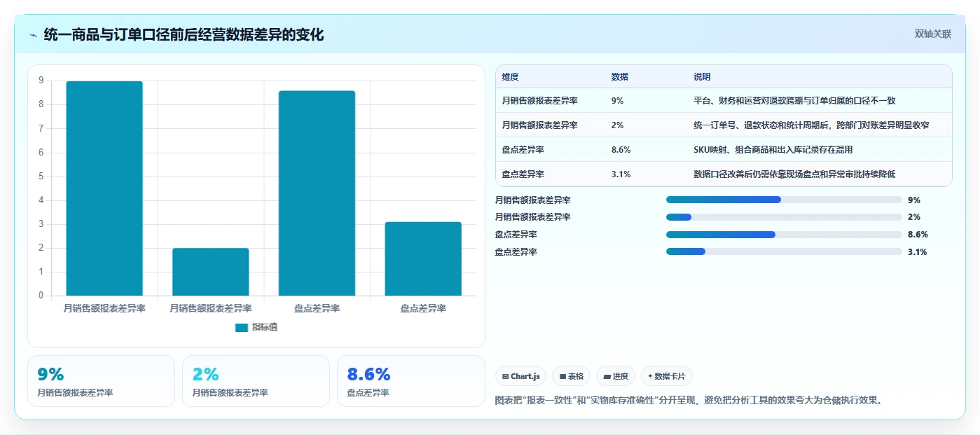Click description 数据口径改善后仍需依靠现场盘点和异常审批持续降低
980x435 pixels.
pyautogui.click(x=794, y=174)
